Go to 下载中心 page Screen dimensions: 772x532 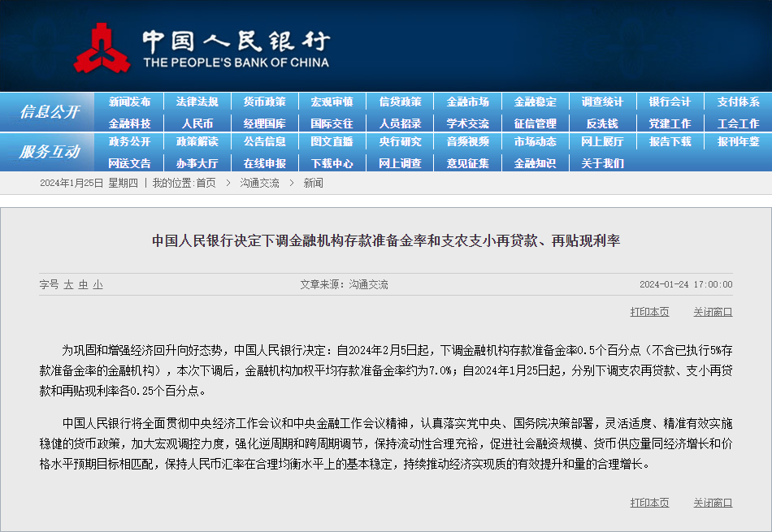tap(332, 163)
